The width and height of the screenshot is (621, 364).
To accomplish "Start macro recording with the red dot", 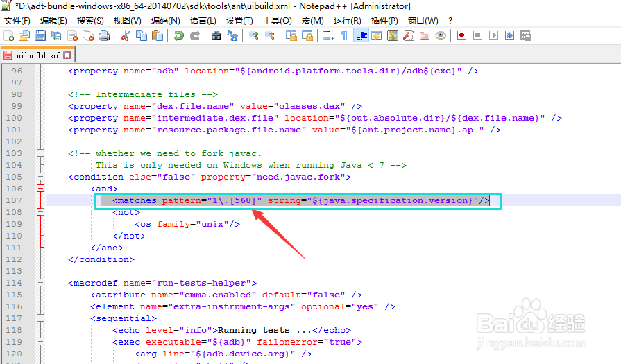I will tap(461, 35).
